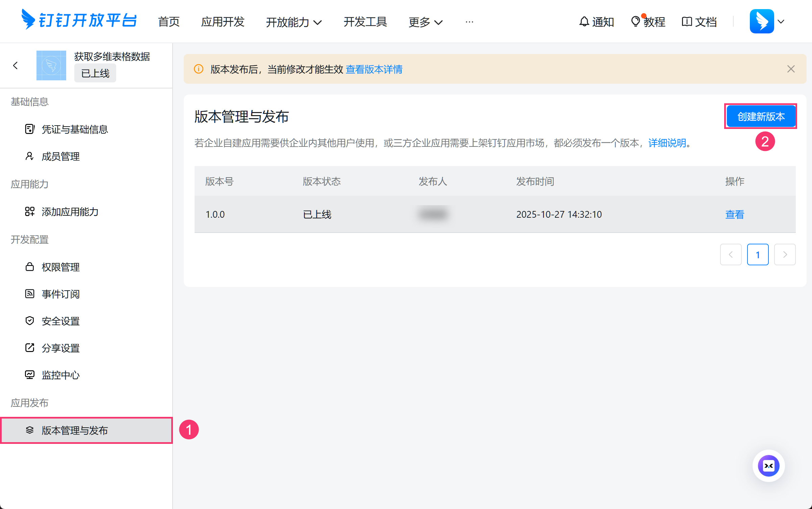Screen dimensions: 812x509
Task: Click the notification bell icon
Action: coord(584,22)
